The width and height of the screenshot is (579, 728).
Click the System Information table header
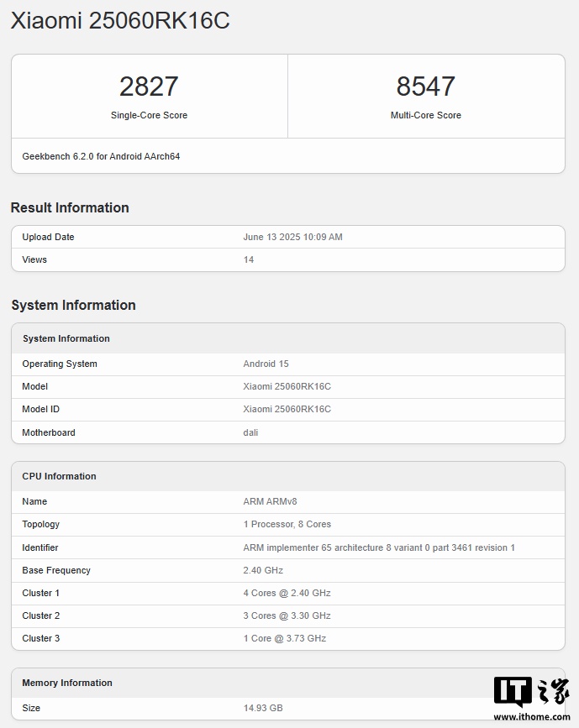pyautogui.click(x=66, y=338)
